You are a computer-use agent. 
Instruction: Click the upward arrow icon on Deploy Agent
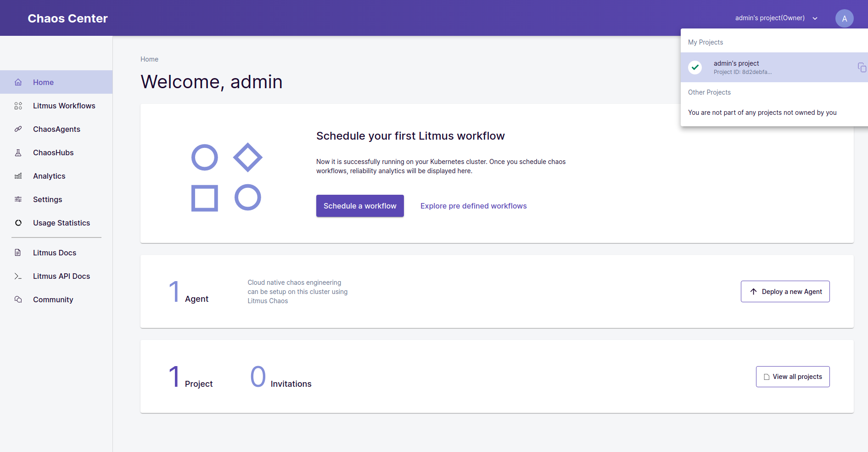point(753,292)
